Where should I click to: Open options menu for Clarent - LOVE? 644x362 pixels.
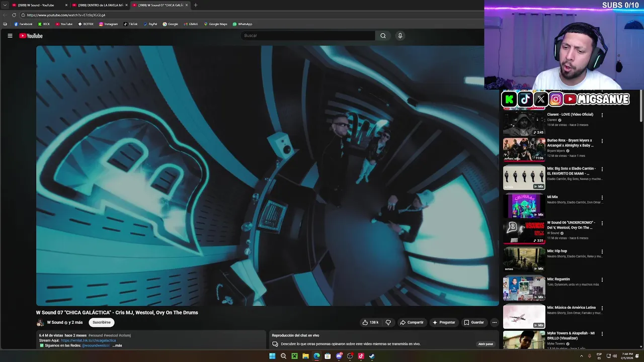click(602, 115)
